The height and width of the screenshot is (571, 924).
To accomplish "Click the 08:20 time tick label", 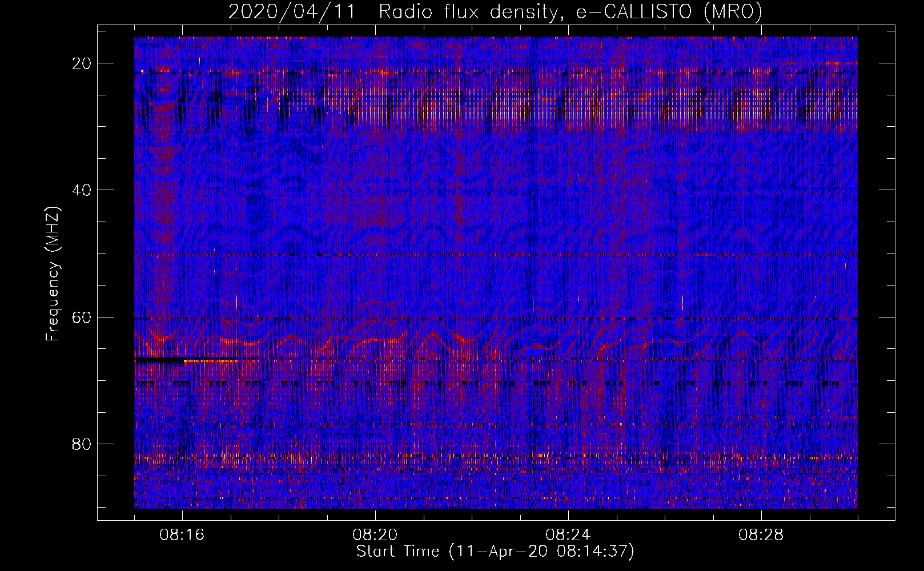I will [375, 535].
